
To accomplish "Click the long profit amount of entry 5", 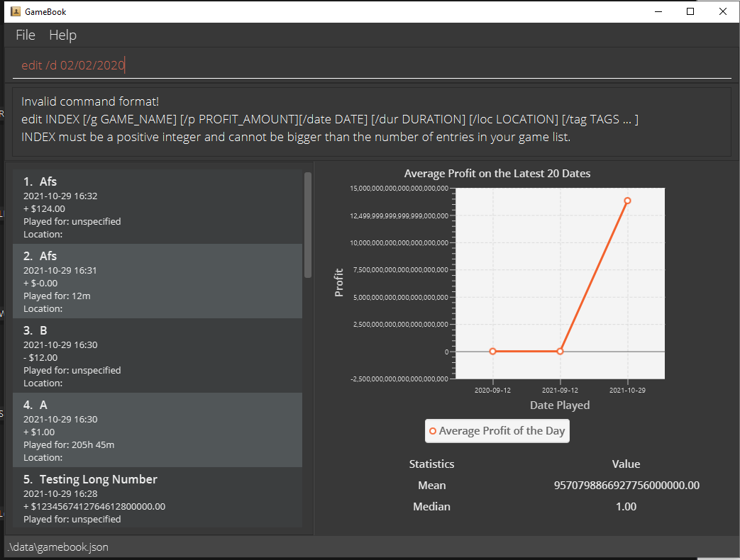I will click(x=94, y=506).
